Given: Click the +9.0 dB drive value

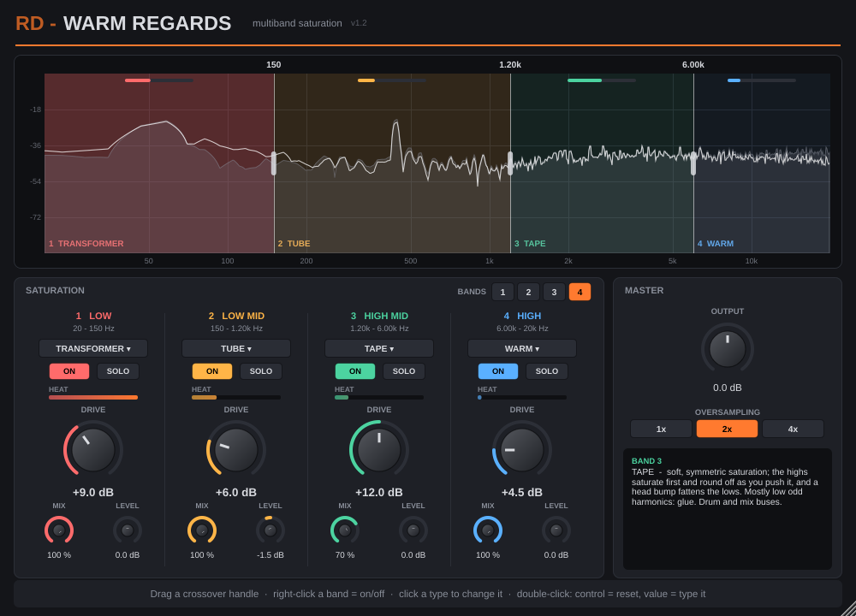Looking at the screenshot, I should click(x=93, y=492).
